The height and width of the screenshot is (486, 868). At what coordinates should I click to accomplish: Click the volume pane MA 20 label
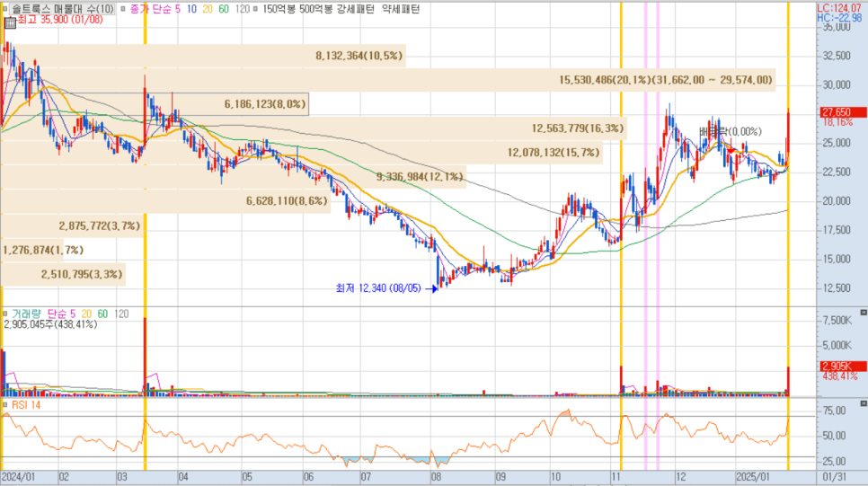click(x=86, y=314)
